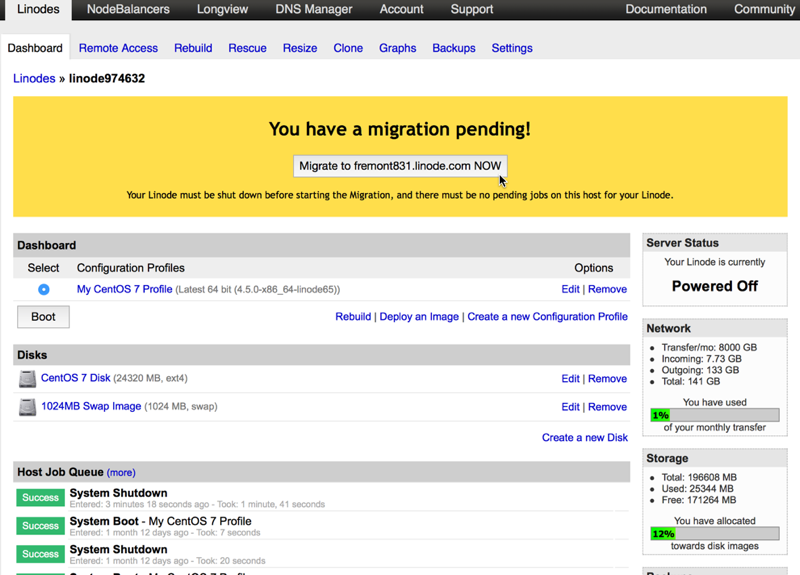Image resolution: width=800 pixels, height=575 pixels.
Task: Click Create a new Disk
Action: (585, 438)
